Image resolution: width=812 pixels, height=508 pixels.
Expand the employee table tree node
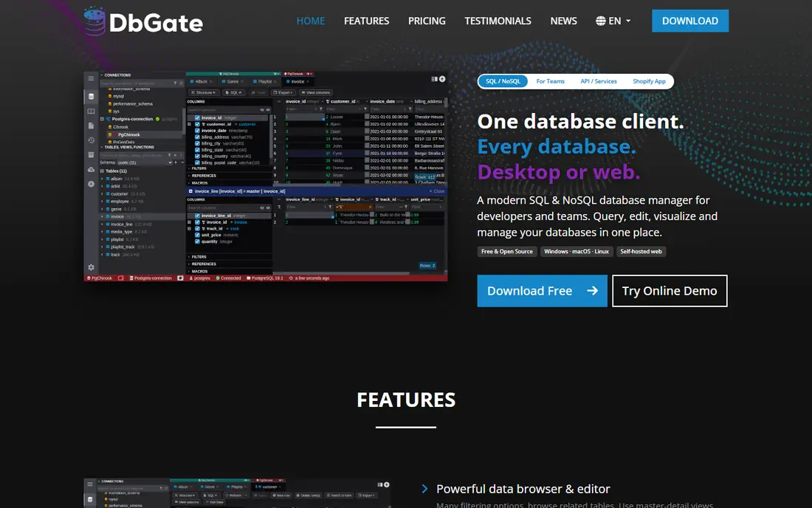coord(102,201)
